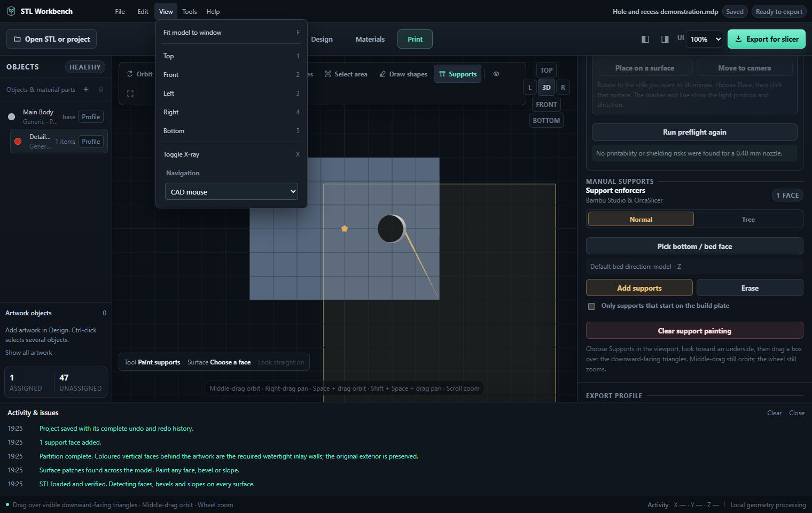Click the Activity status bar entry

pyautogui.click(x=658, y=505)
